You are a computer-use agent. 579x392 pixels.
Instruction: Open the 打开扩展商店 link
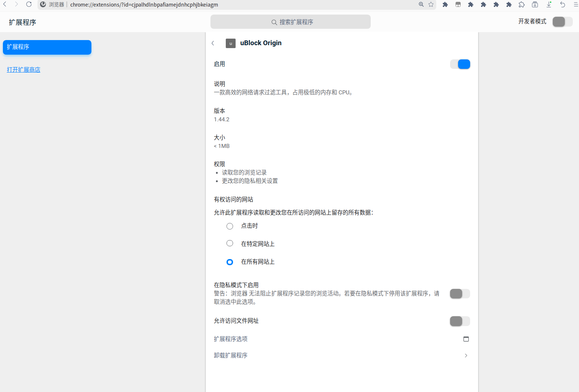[24, 70]
